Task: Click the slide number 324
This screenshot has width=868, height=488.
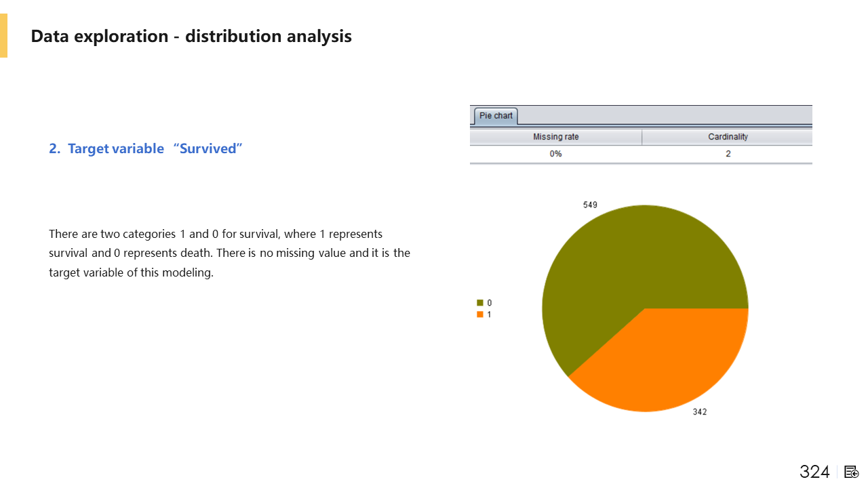Action: tap(814, 472)
